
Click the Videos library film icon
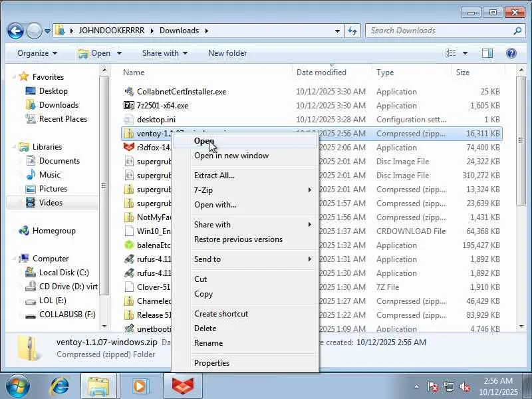pyautogui.click(x=31, y=203)
